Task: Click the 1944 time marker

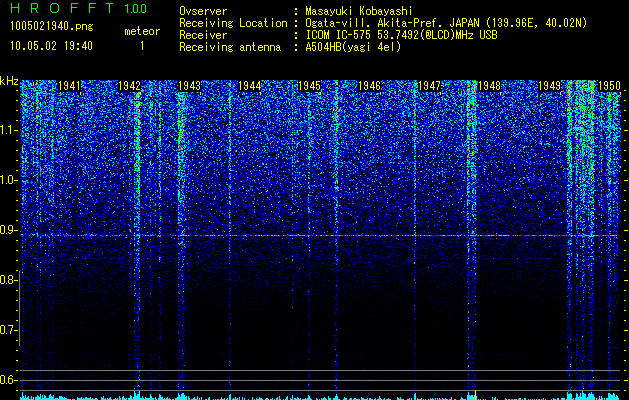Action: pos(250,86)
